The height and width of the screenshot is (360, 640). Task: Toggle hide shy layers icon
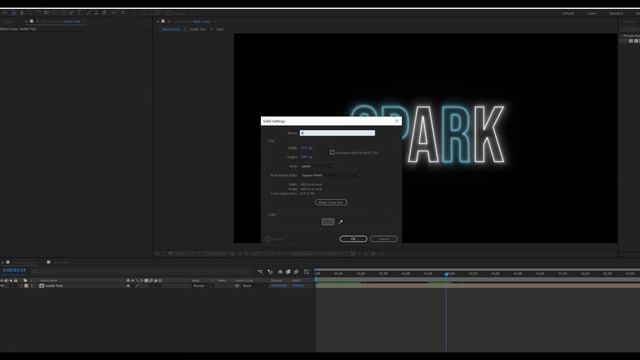pyautogui.click(x=280, y=272)
